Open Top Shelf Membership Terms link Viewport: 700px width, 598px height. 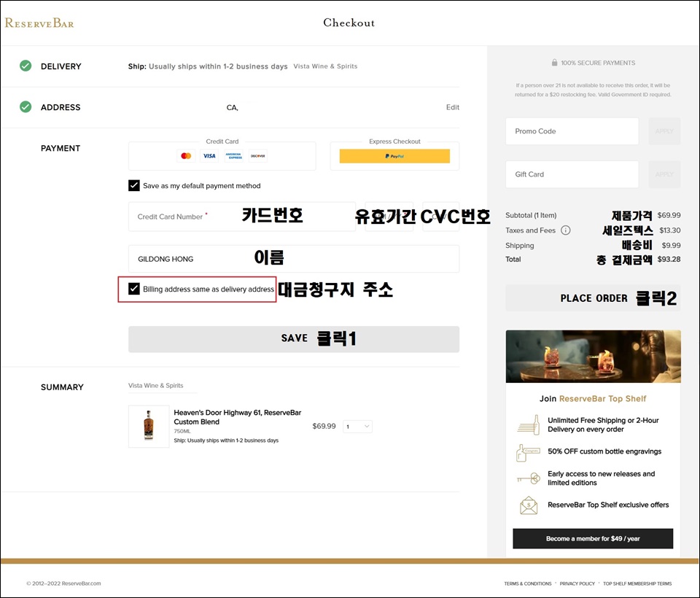637,583
